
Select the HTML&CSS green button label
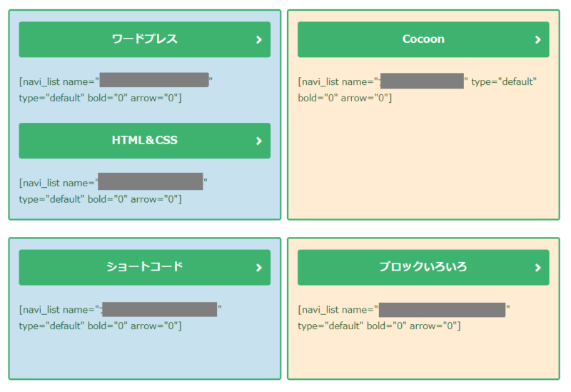coord(145,141)
